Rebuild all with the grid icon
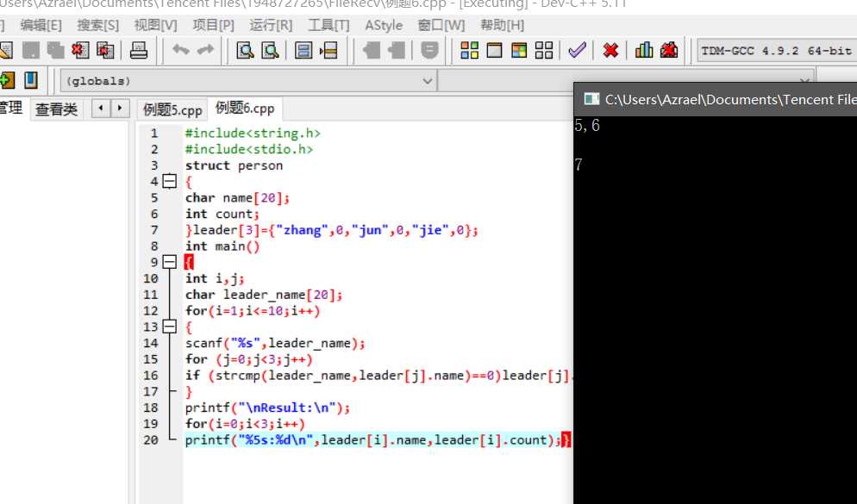 [544, 51]
